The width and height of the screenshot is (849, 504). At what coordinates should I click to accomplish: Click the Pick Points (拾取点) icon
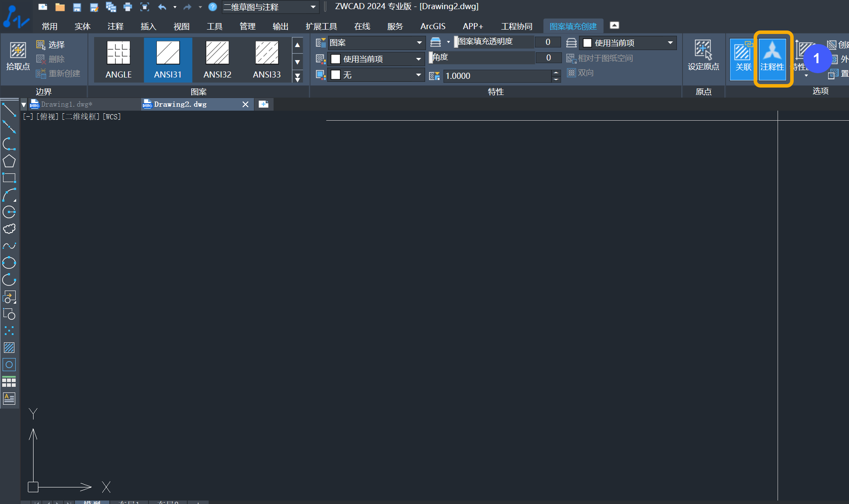point(17,56)
